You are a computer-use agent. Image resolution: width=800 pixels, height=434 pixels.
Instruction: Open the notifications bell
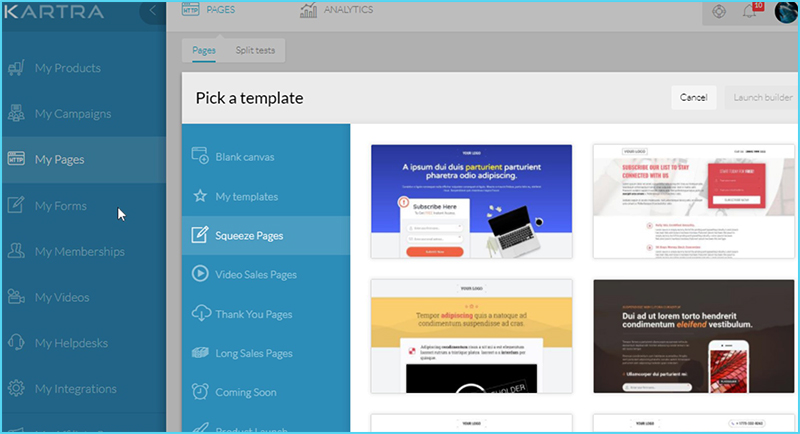(x=750, y=12)
